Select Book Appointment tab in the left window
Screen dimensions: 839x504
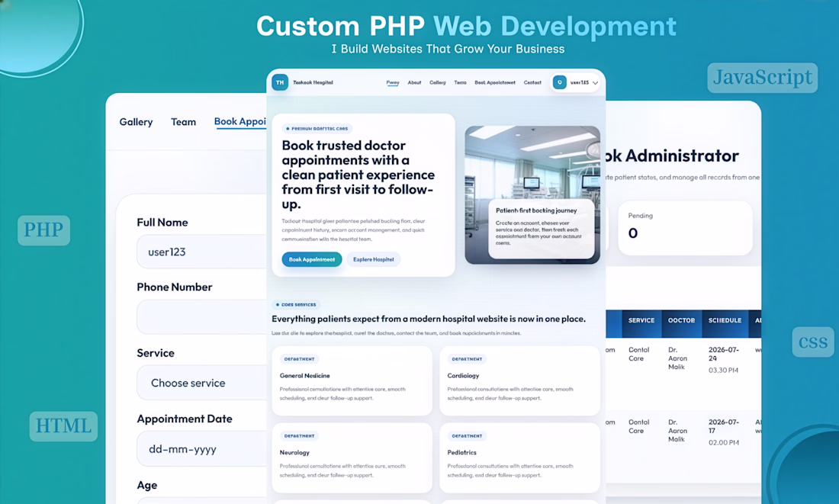240,121
